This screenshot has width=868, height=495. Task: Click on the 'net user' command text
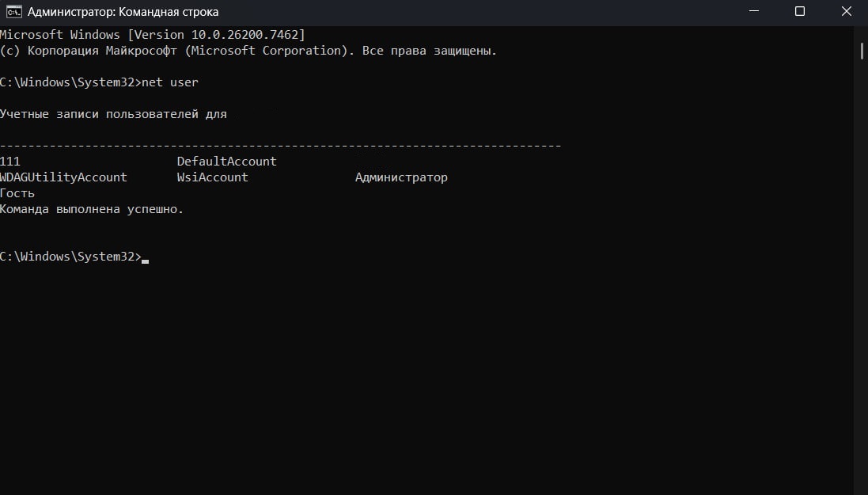pyautogui.click(x=170, y=82)
